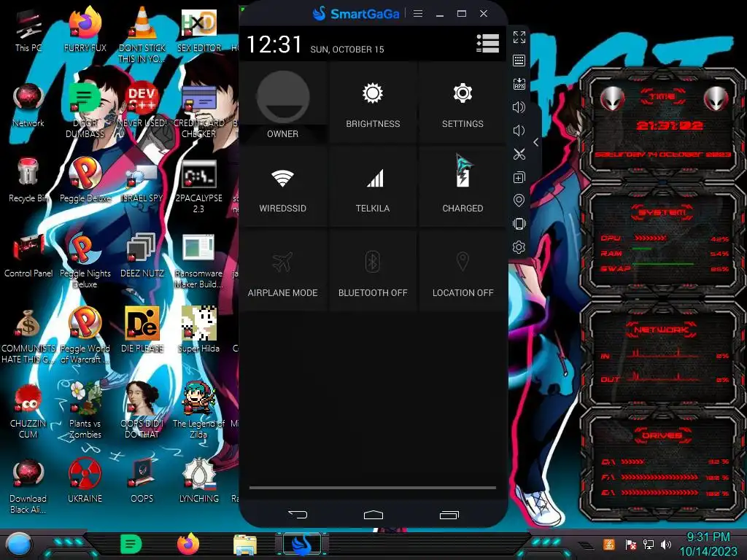Switch to SmartGaGa taskbar button
Image resolution: width=747 pixels, height=560 pixels.
pyautogui.click(x=301, y=545)
